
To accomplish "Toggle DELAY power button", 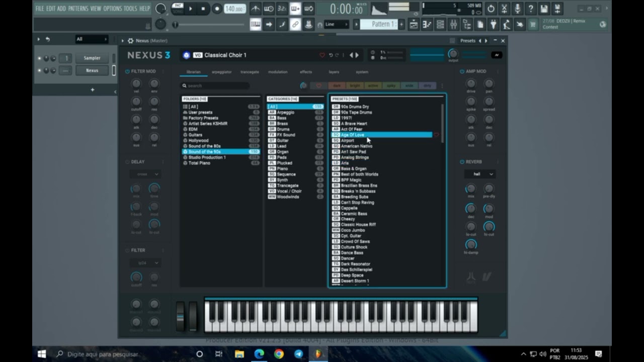I will (x=127, y=162).
